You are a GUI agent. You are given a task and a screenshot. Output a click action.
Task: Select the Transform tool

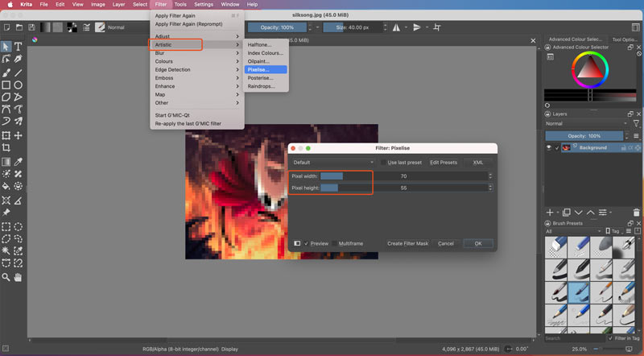point(6,135)
